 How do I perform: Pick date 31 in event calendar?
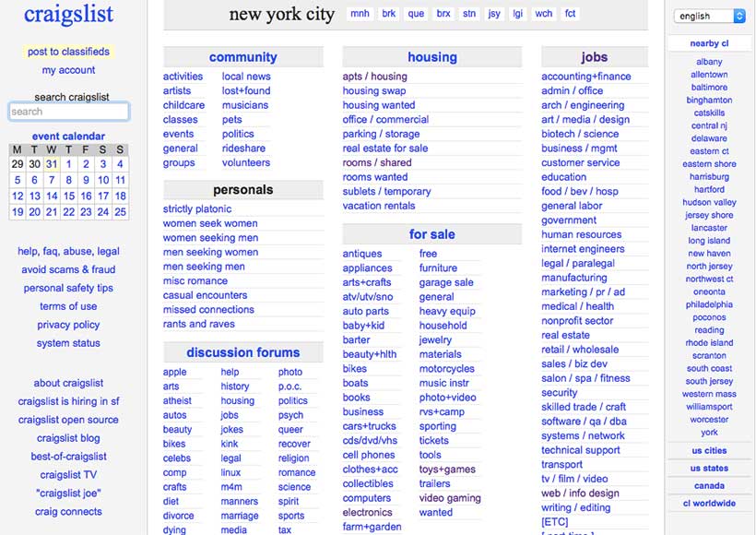[52, 164]
